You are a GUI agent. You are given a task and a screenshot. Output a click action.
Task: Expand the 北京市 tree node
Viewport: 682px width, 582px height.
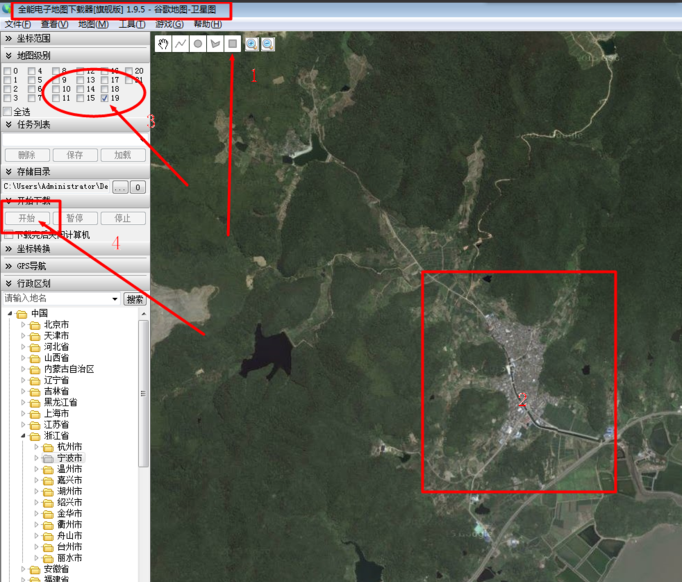24,325
